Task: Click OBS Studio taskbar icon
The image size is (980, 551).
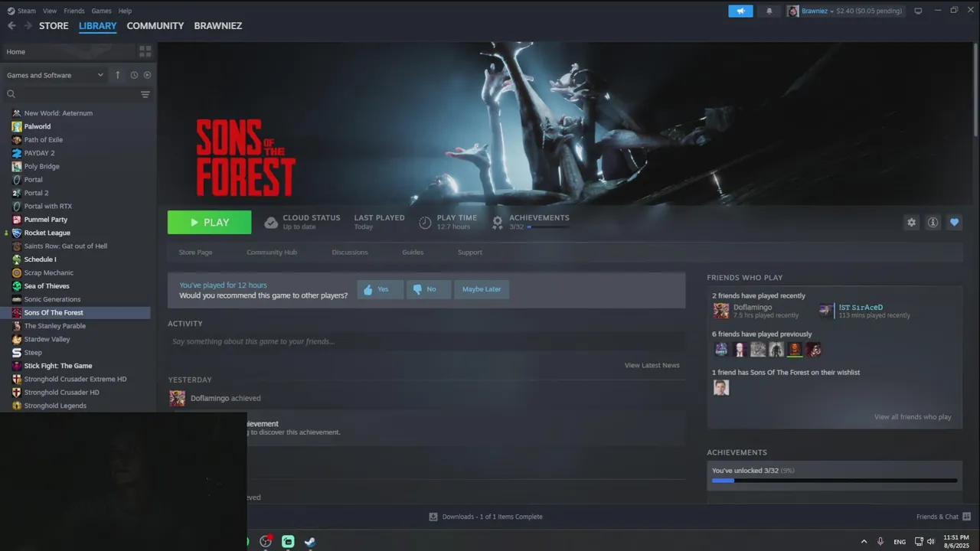Action: pyautogui.click(x=266, y=541)
